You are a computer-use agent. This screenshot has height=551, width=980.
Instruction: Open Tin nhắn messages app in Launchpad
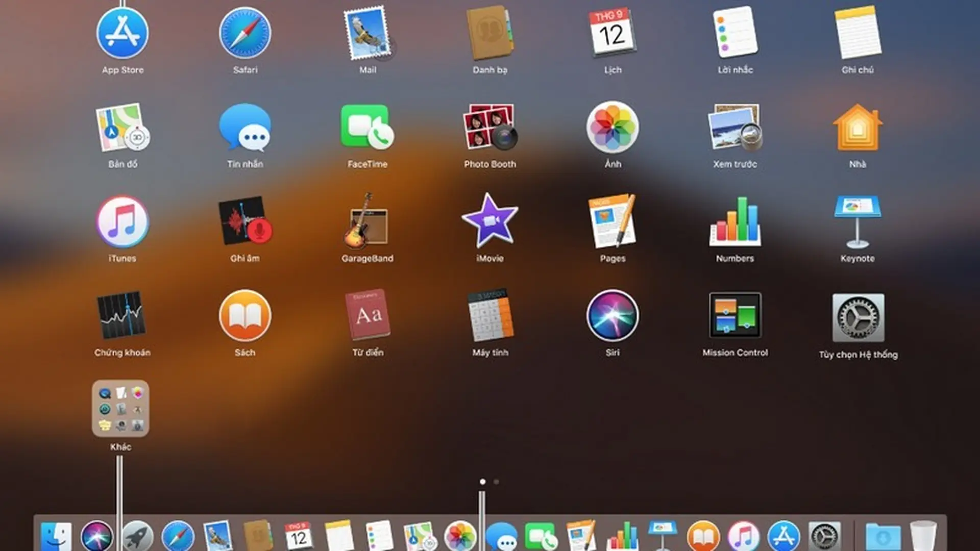[245, 128]
